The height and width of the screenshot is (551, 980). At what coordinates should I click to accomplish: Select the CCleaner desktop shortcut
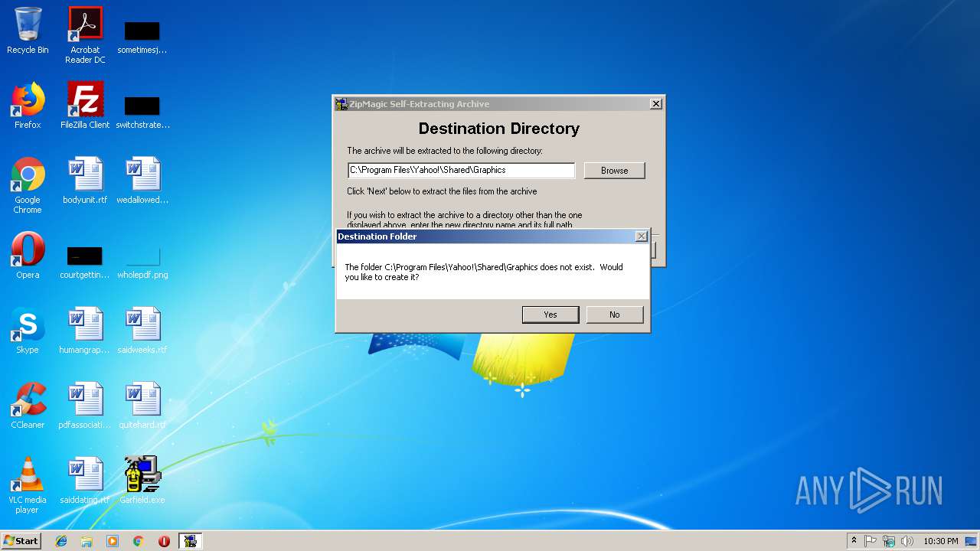click(x=28, y=406)
